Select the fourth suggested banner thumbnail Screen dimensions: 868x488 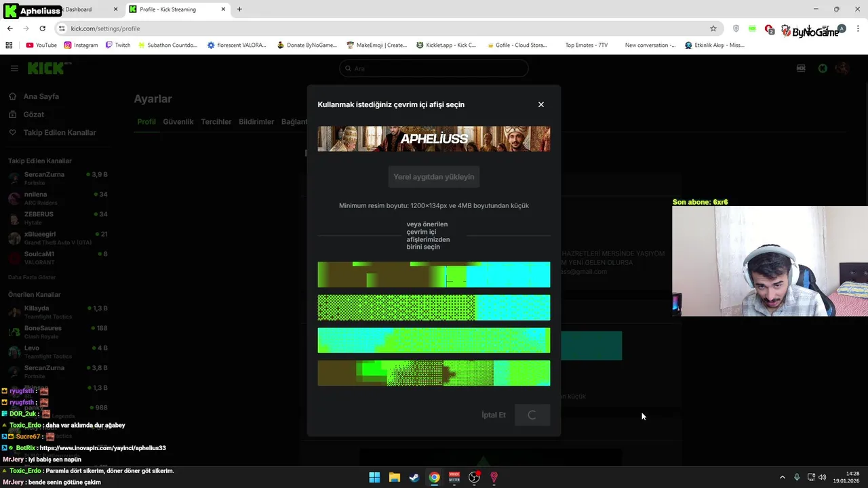click(434, 373)
